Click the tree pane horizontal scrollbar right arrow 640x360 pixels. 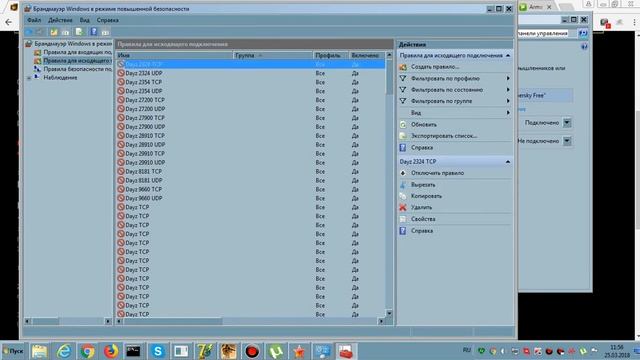(x=108, y=322)
